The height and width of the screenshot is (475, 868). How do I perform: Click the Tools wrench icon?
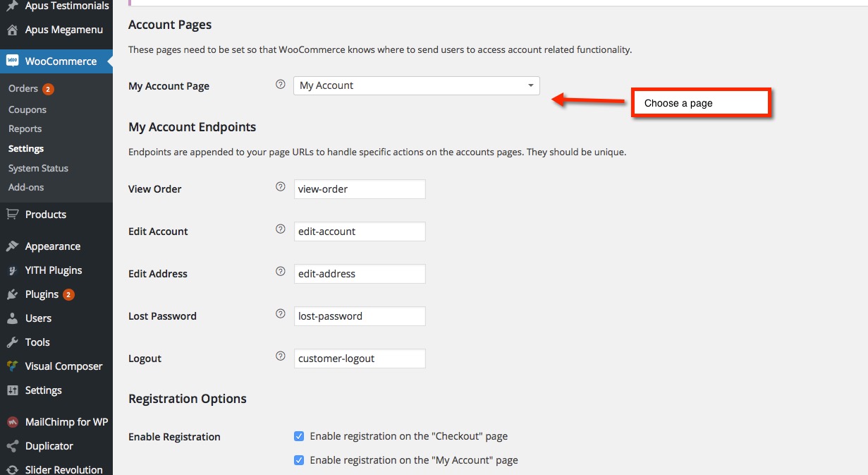12,342
